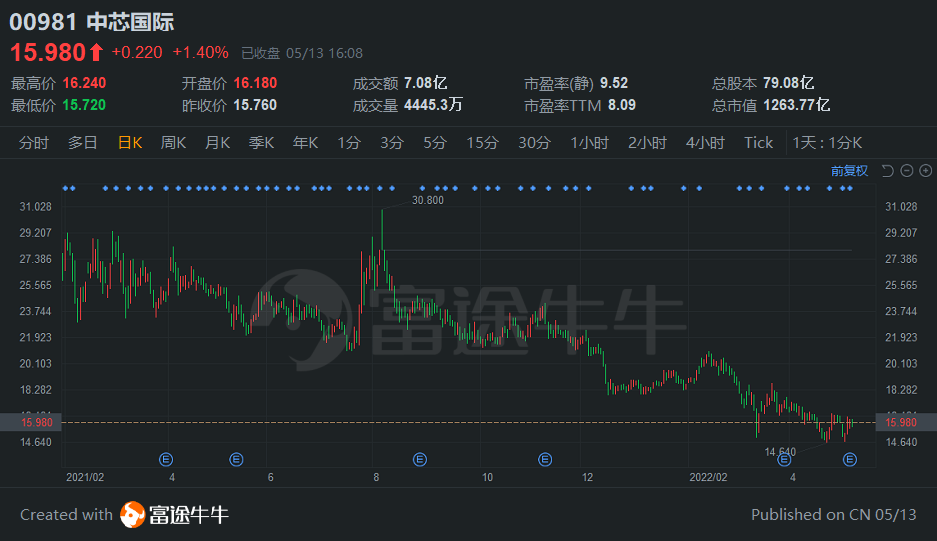This screenshot has width=937, height=541.
Task: Zoom out chart with minus icon
Action: click(907, 171)
